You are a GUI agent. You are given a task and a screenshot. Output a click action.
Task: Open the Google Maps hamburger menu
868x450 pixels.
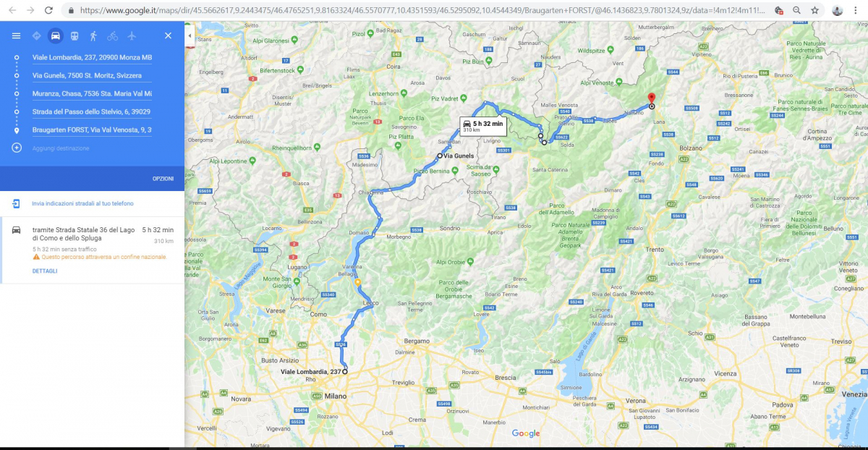point(16,35)
